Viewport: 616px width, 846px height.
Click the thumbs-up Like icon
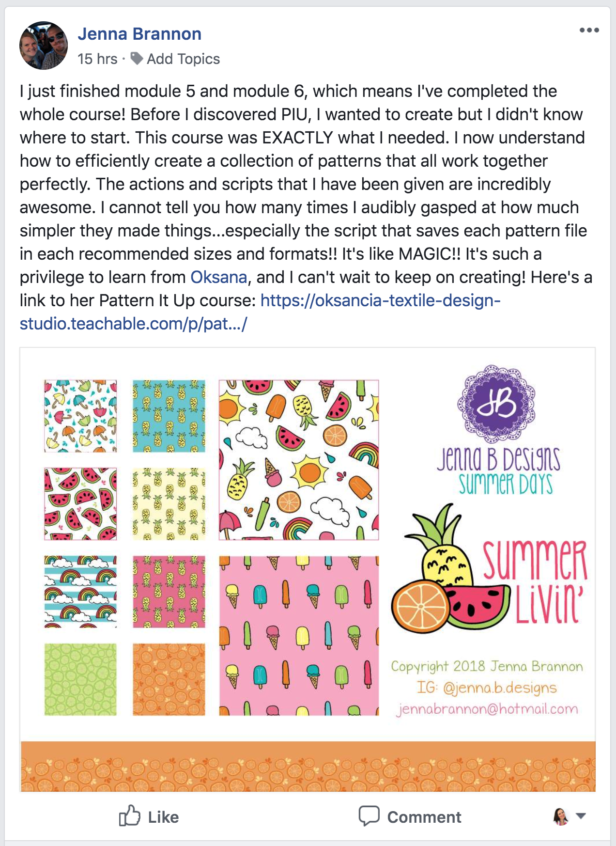(129, 815)
